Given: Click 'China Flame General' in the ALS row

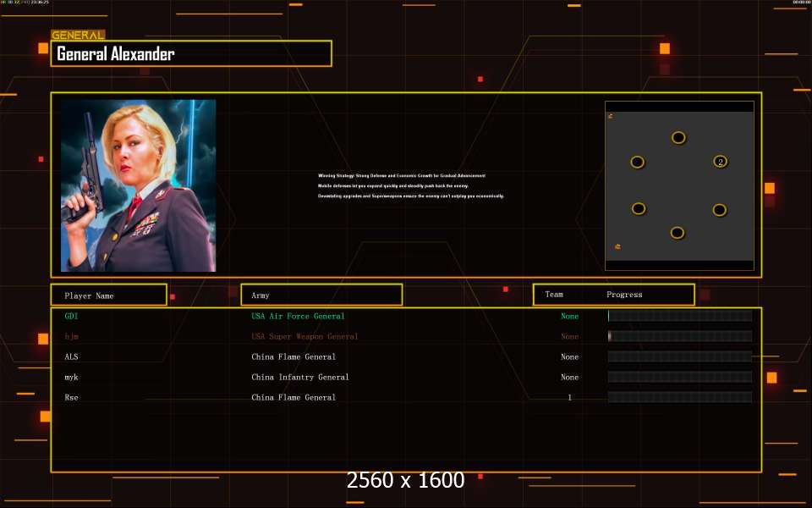Looking at the screenshot, I should (x=294, y=356).
